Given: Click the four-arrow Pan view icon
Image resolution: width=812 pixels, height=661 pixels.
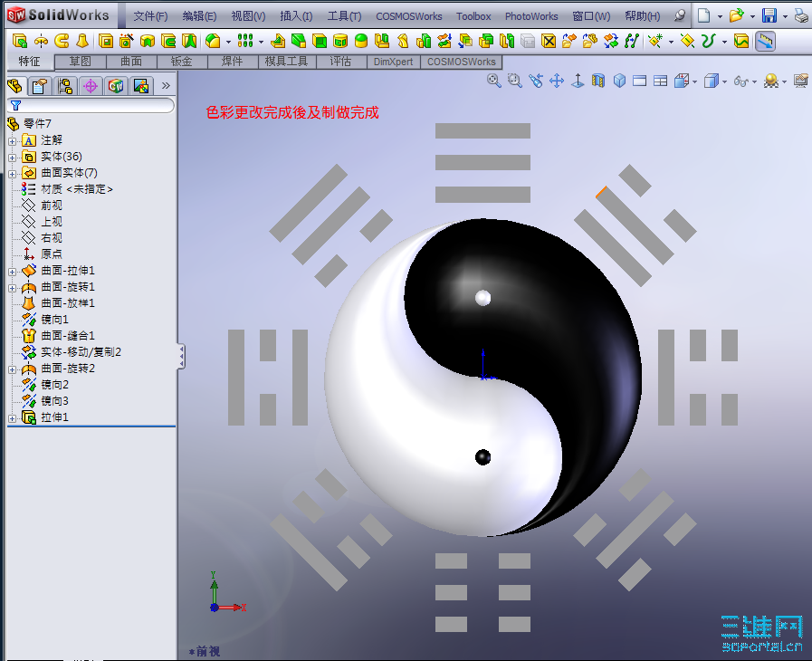Looking at the screenshot, I should [x=557, y=81].
